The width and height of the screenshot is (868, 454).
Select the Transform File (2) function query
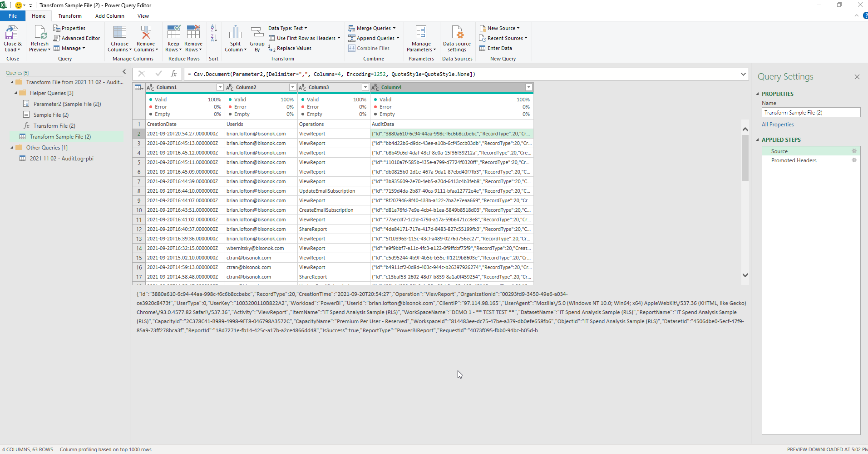54,126
